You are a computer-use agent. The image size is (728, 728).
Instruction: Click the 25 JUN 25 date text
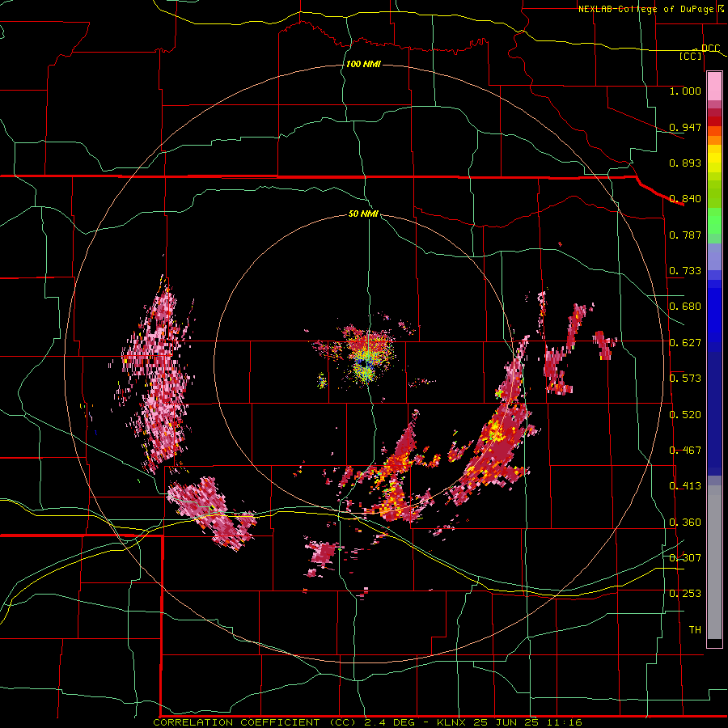(506, 722)
